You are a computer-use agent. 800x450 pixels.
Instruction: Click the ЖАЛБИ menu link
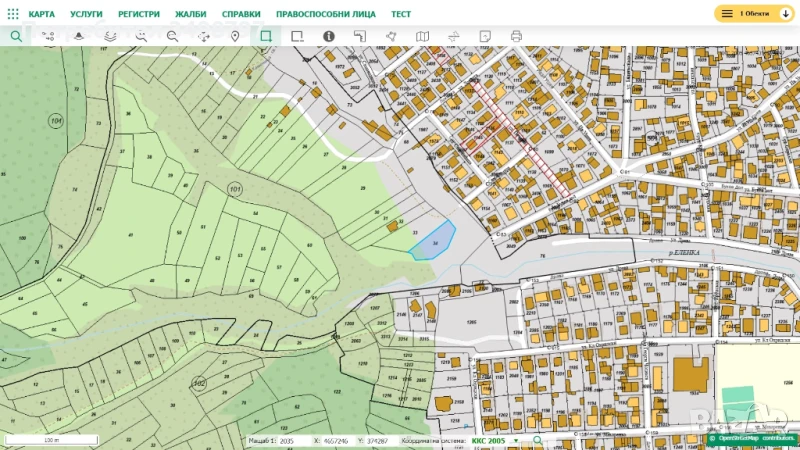[190, 14]
